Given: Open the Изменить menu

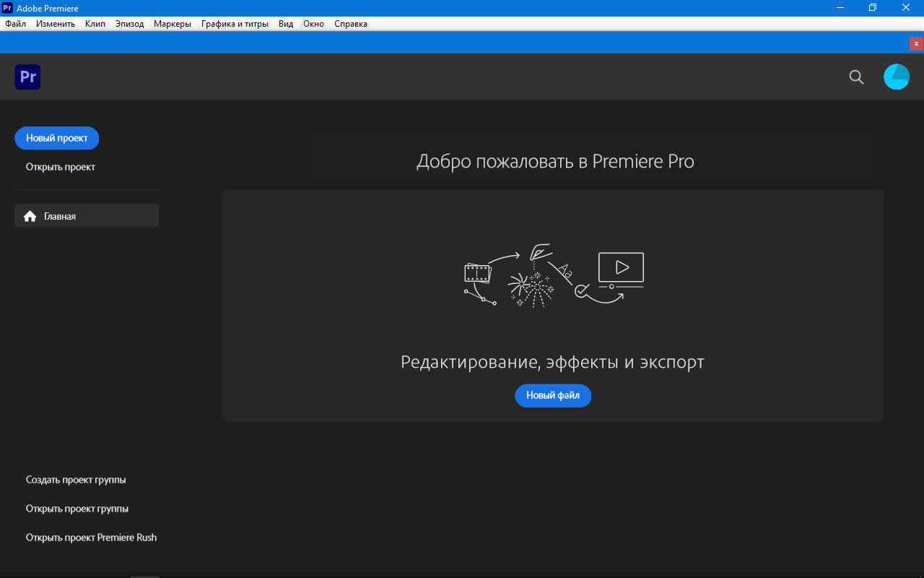Looking at the screenshot, I should [56, 24].
